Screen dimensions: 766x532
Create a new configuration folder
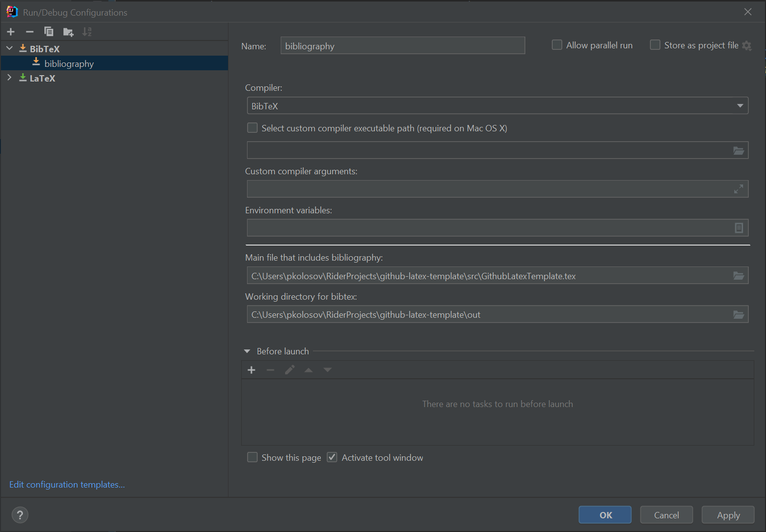68,32
